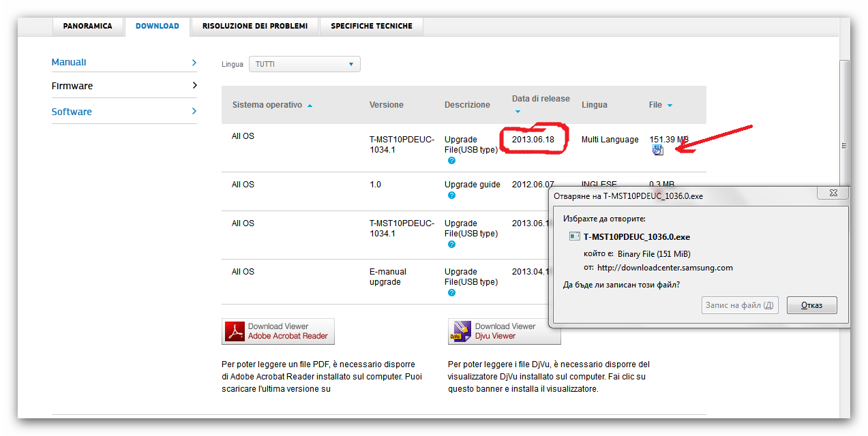Click the DjVu logo in viewer banner

[461, 331]
